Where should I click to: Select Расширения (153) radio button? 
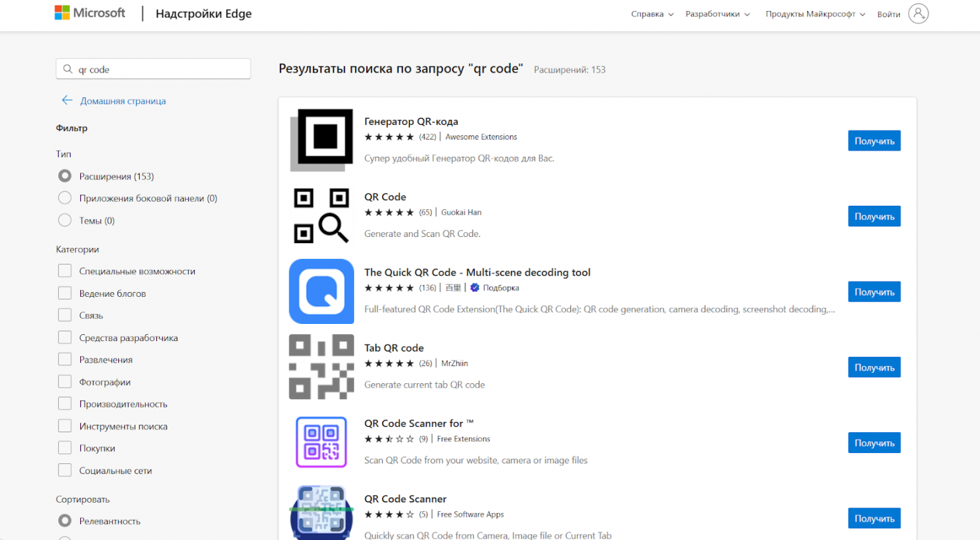click(x=65, y=176)
